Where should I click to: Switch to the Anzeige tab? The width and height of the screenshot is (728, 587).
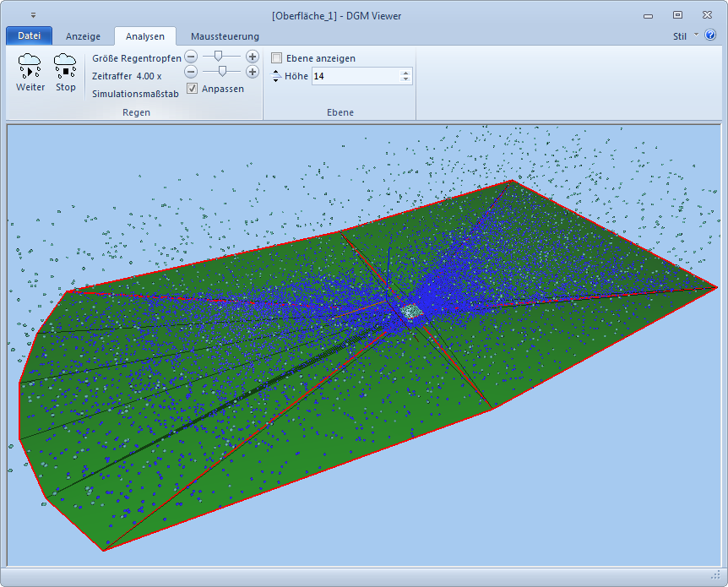(x=84, y=36)
